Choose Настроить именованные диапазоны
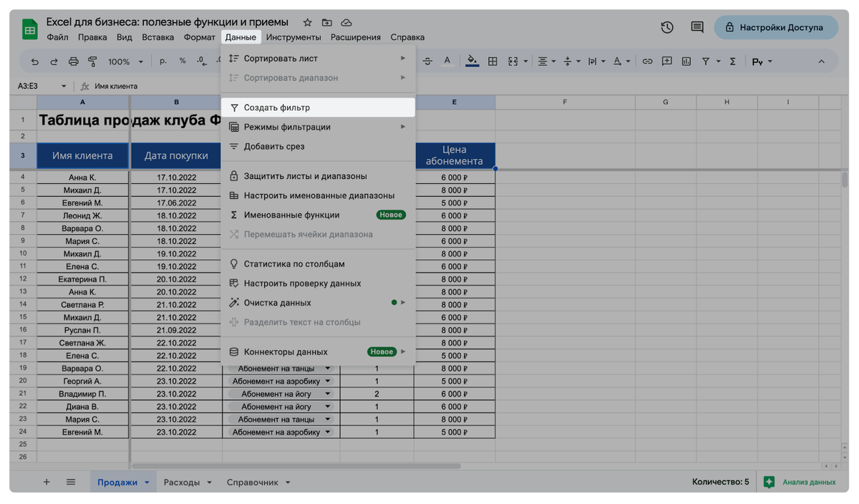 click(318, 195)
